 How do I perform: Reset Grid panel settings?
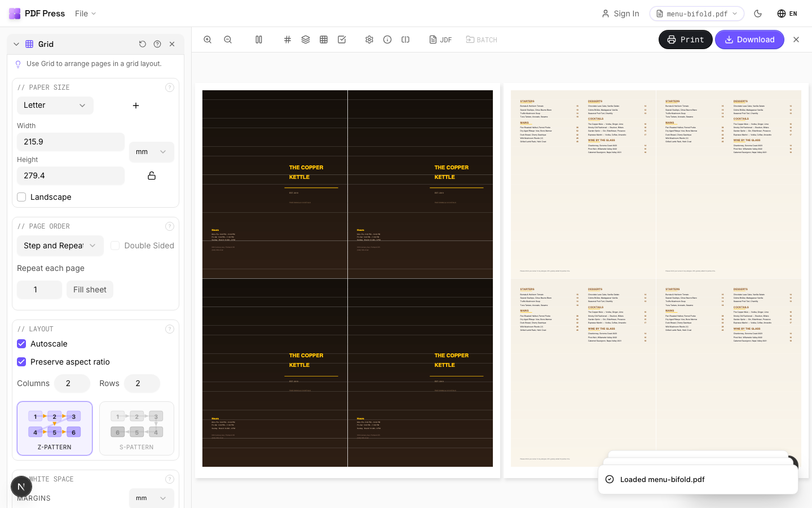coord(143,44)
